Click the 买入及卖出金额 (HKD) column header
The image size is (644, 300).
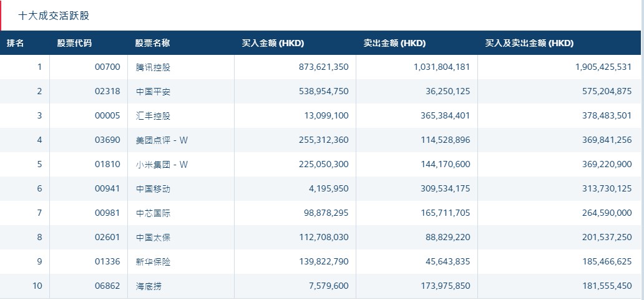pos(529,43)
